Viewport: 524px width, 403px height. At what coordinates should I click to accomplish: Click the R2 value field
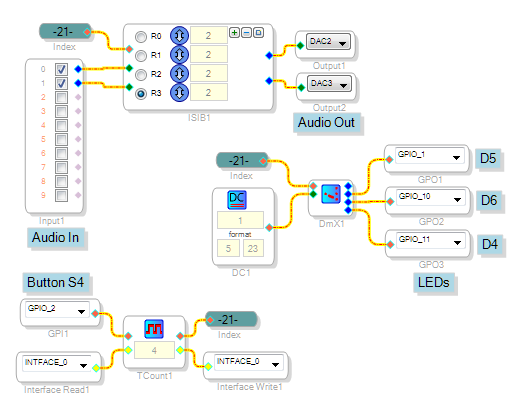pyautogui.click(x=209, y=73)
